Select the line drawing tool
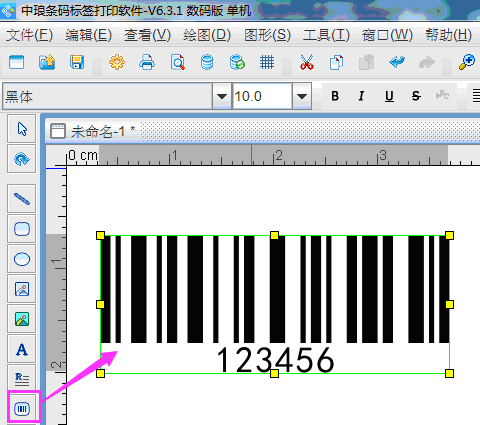This screenshot has height=425, width=480. [22, 199]
